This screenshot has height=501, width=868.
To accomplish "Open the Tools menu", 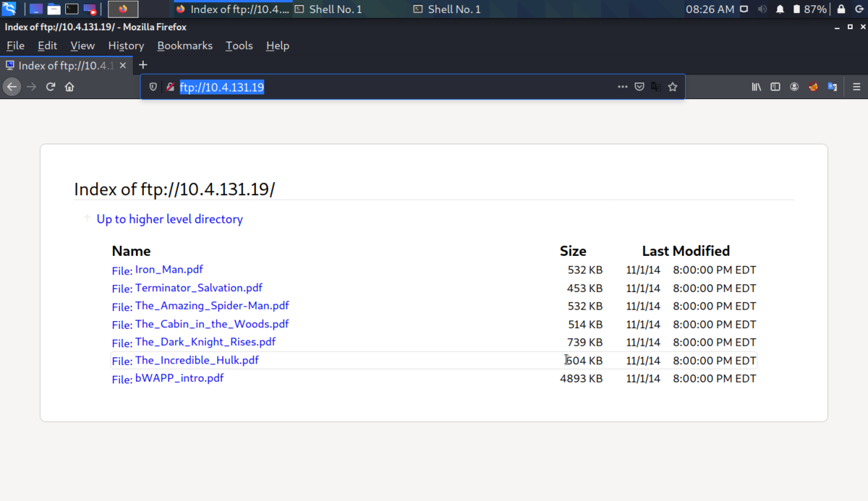I will (x=239, y=46).
